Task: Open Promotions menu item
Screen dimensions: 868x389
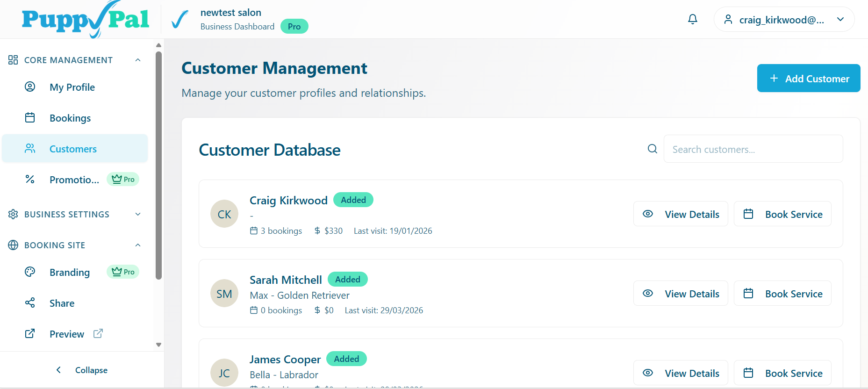Action: (x=75, y=180)
